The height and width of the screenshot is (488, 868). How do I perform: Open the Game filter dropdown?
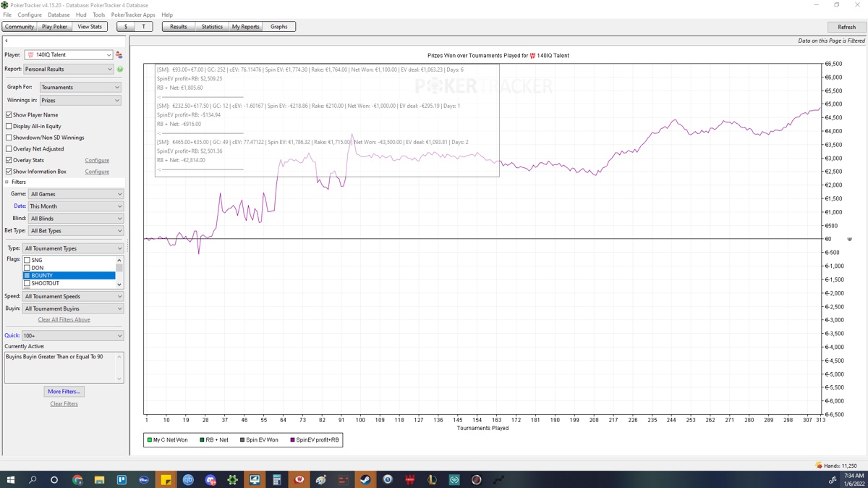point(76,194)
